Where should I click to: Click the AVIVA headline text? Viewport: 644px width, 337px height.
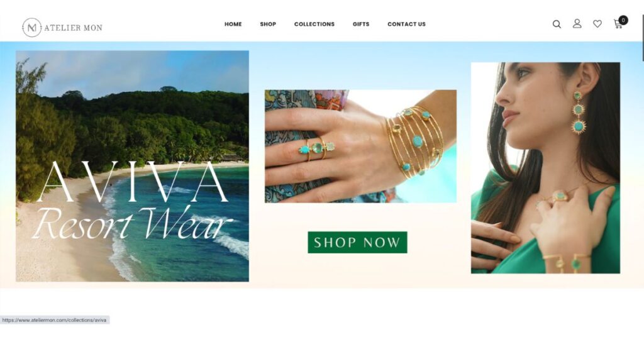tap(132, 182)
